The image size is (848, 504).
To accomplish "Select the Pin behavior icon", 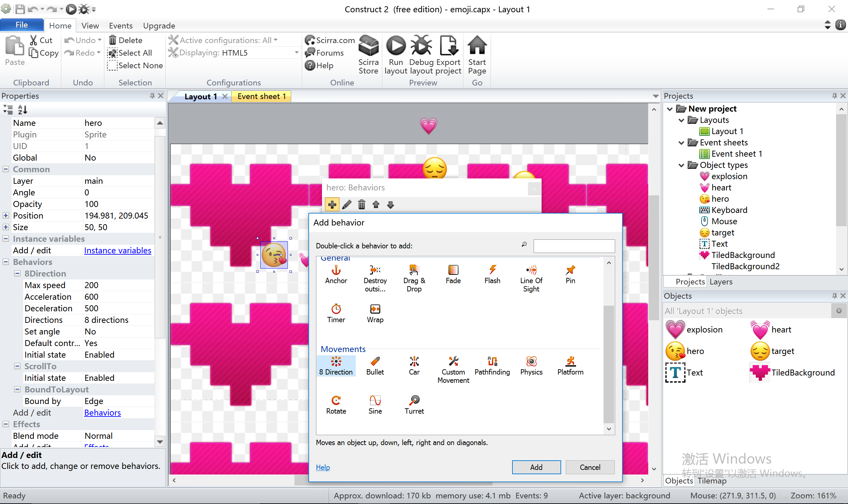I will pyautogui.click(x=570, y=275).
